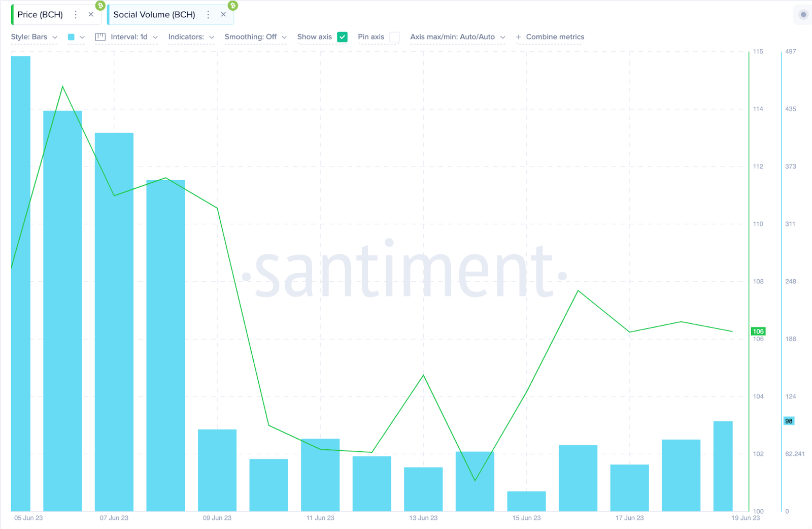Screen dimensions: 812x529
Task: Click the blue bar color swatch
Action: (71, 37)
